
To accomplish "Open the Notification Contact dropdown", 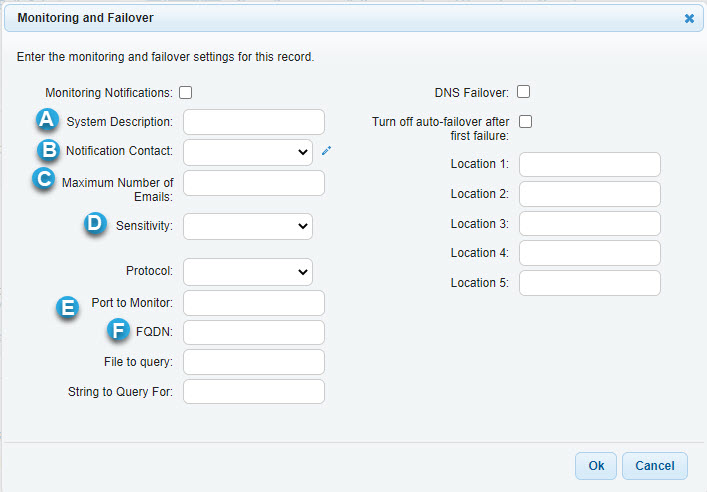I will [248, 152].
